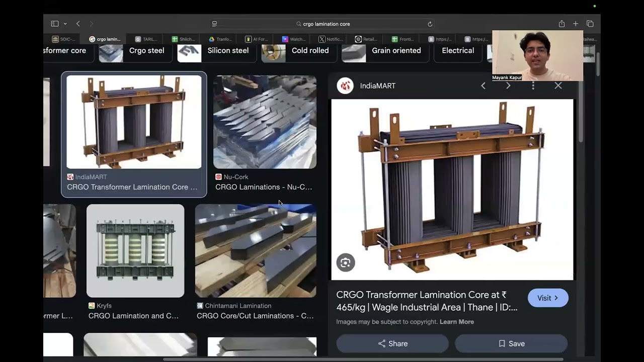Select the IndiaMART transformer core thumbnail
The height and width of the screenshot is (362, 644).
pos(134,122)
